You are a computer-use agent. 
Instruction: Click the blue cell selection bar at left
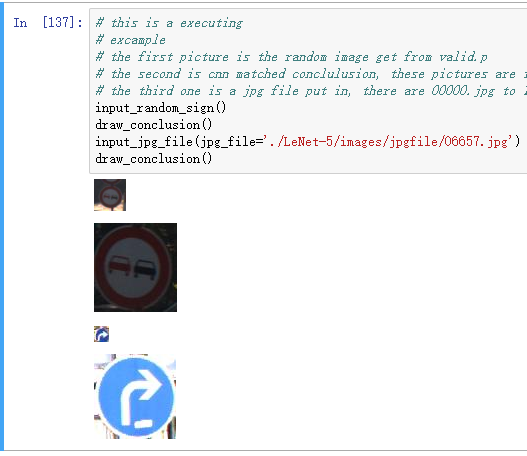point(2,227)
